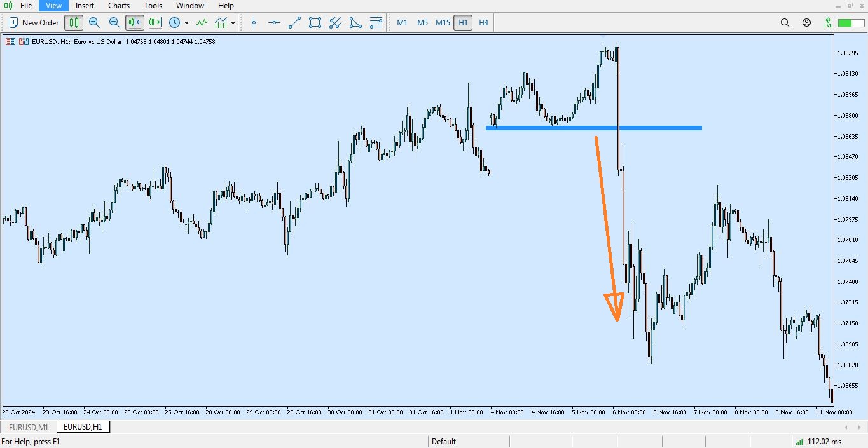Click the New Order button
The height and width of the screenshot is (448, 868).
click(34, 22)
